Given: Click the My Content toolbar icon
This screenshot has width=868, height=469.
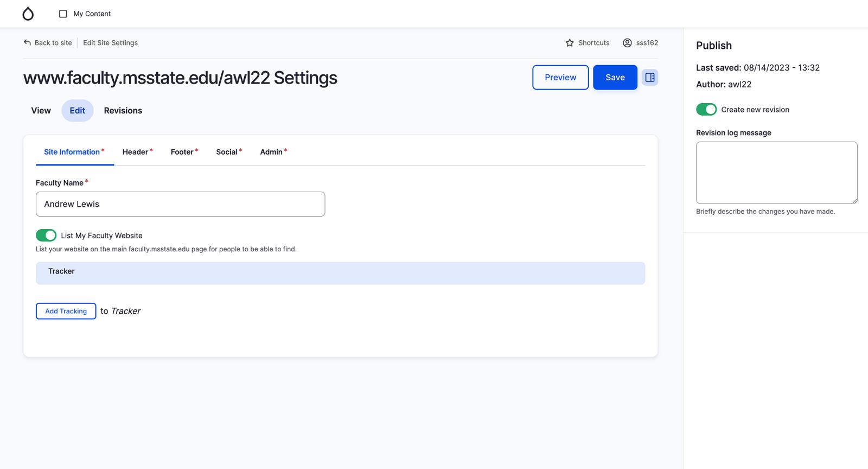Looking at the screenshot, I should (x=63, y=14).
